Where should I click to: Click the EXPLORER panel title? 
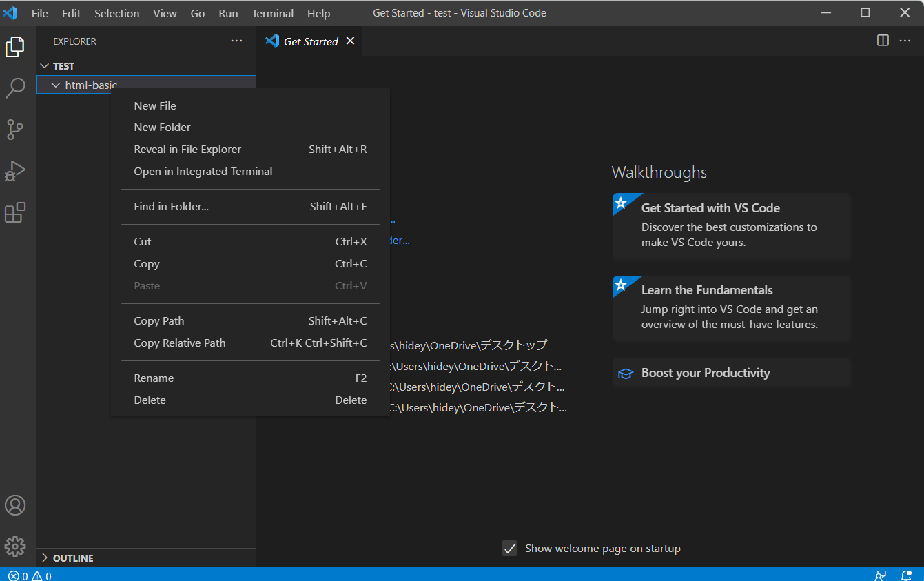pos(74,41)
